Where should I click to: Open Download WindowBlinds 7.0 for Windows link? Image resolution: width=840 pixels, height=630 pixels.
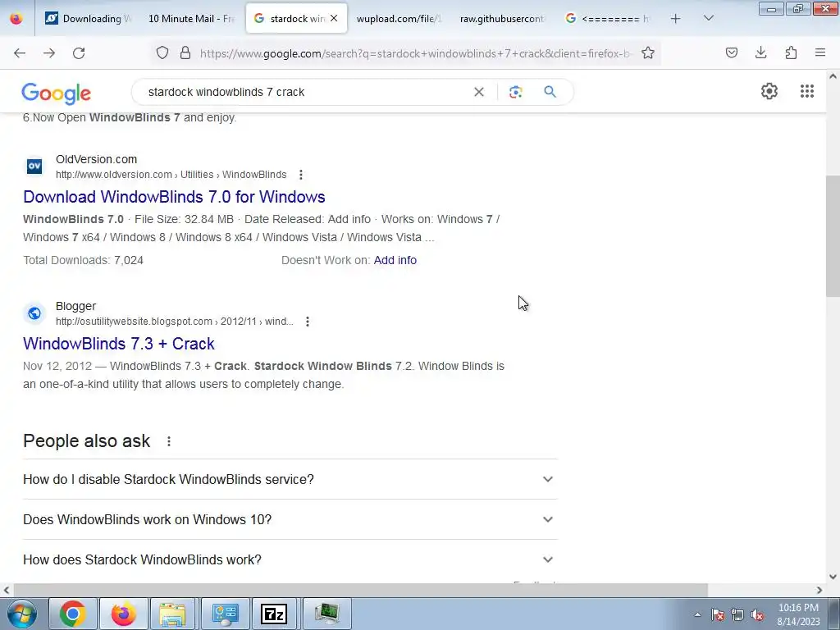coord(174,197)
